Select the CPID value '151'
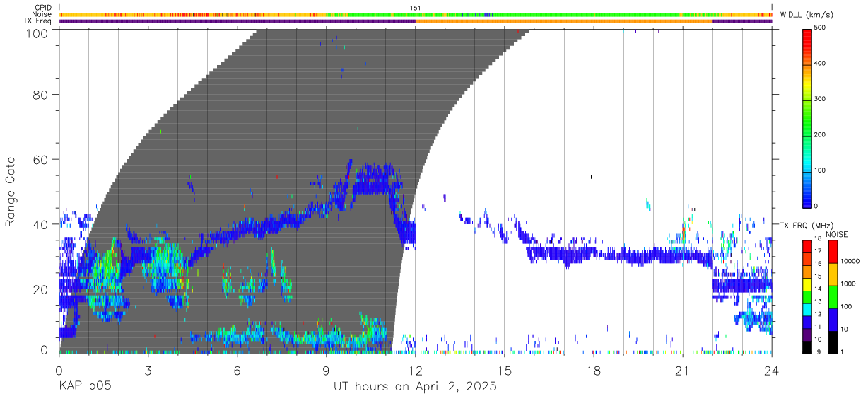Screen dimensions: 868x401 (x=415, y=8)
